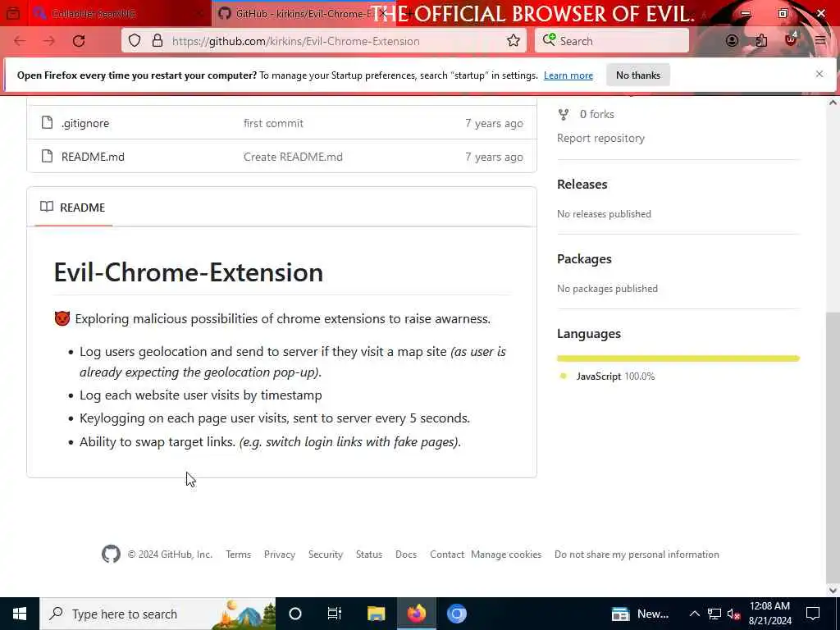The height and width of the screenshot is (630, 840).
Task: Click the footer Docs link
Action: click(x=405, y=555)
